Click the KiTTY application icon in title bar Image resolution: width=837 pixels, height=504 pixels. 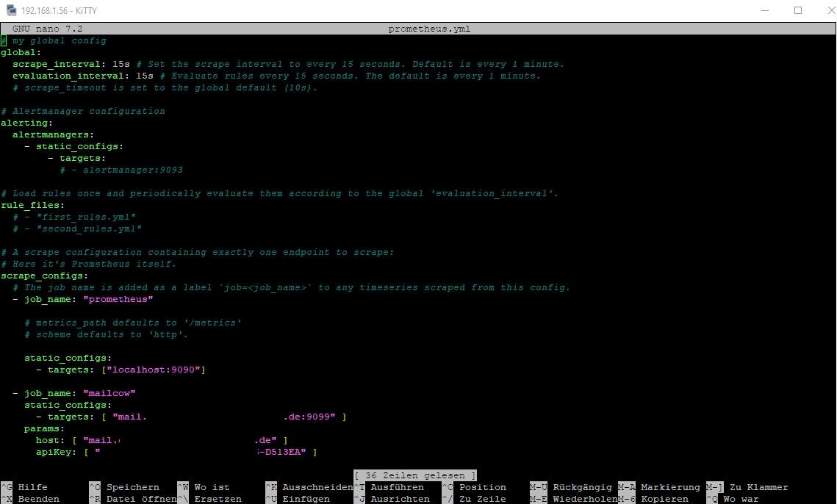pyautogui.click(x=11, y=10)
